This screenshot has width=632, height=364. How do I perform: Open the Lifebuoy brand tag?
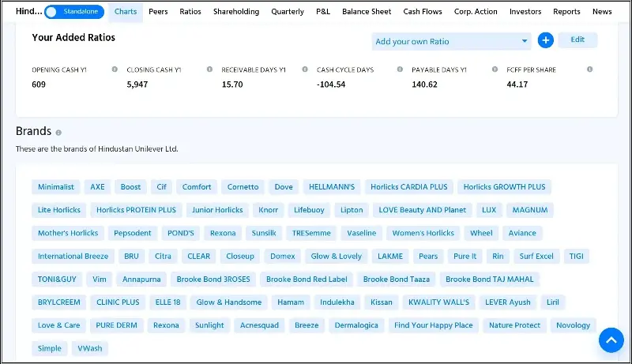coord(309,210)
